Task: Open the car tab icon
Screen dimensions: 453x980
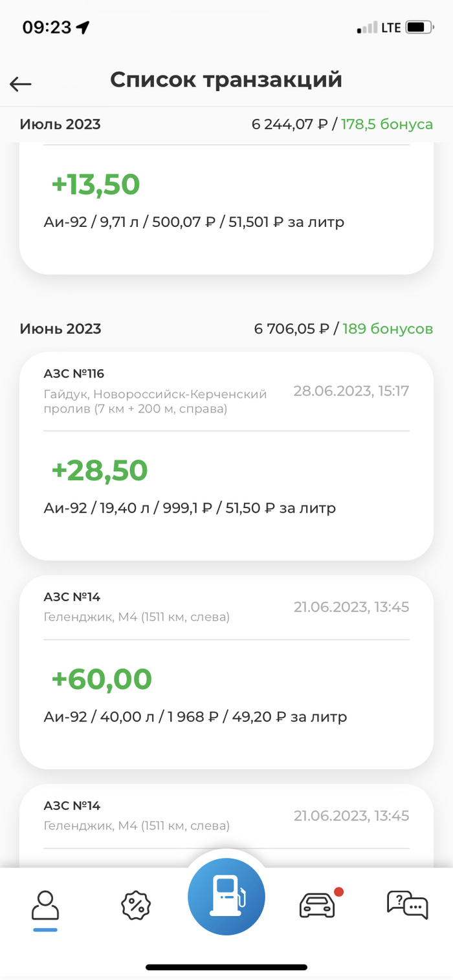Action: pyautogui.click(x=317, y=905)
